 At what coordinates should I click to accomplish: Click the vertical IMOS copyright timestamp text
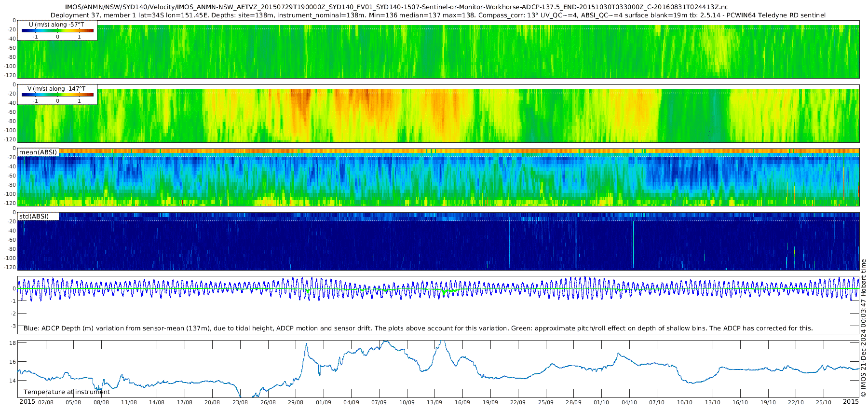(863, 328)
